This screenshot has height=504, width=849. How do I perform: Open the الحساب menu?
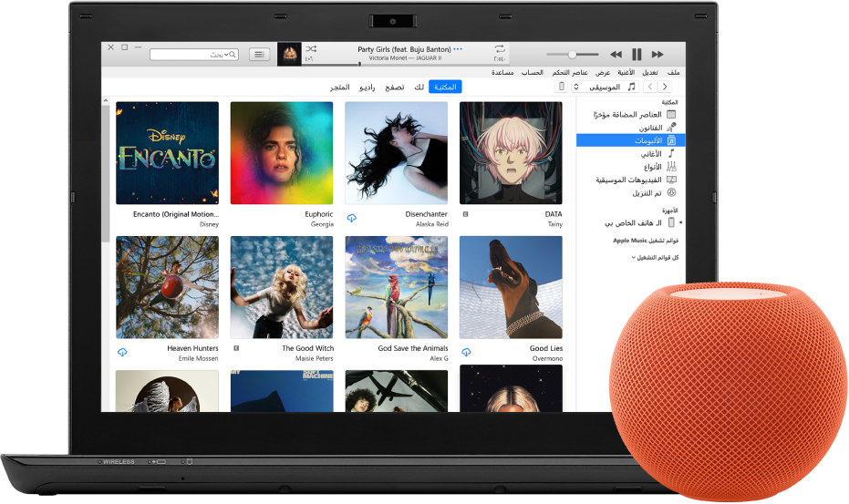[x=532, y=73]
